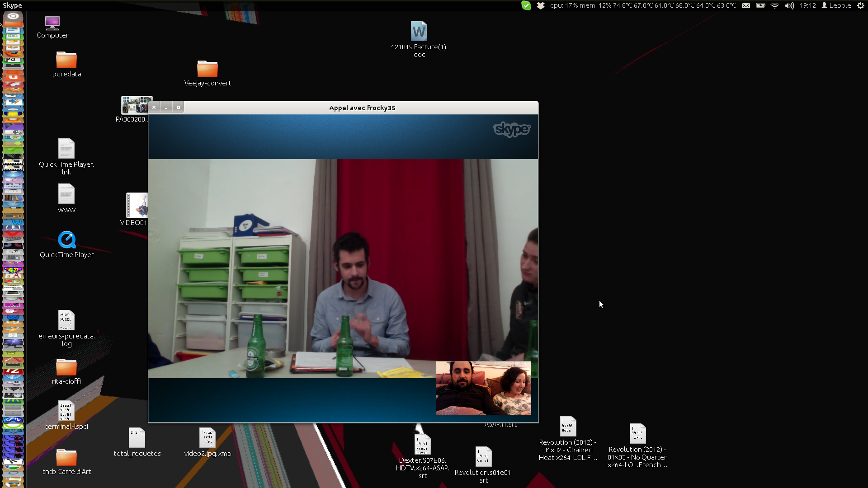This screenshot has height=488, width=868.
Task: Open the QuickTime Player desktop icon
Action: click(x=66, y=240)
